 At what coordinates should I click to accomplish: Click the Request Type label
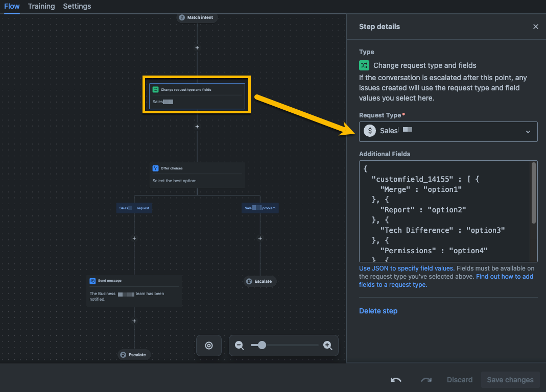pyautogui.click(x=380, y=115)
